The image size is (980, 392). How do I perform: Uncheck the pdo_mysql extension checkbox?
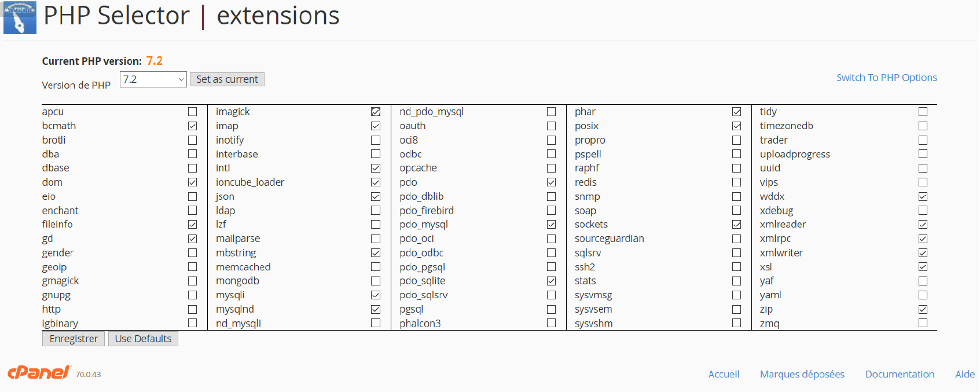551,225
